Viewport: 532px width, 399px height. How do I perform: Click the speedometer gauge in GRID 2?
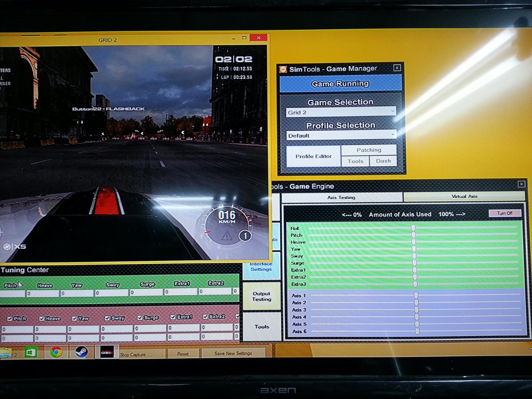click(x=227, y=226)
